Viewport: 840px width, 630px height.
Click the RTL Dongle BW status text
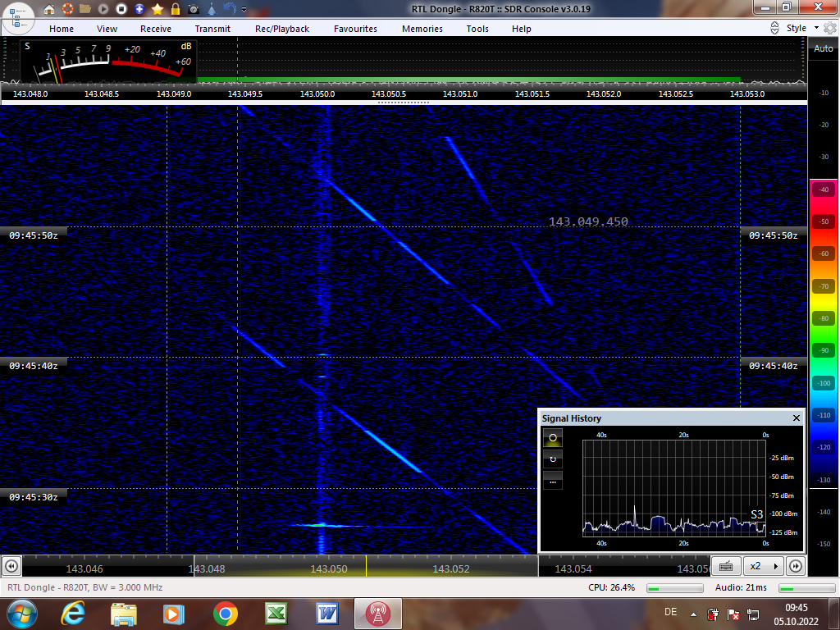tap(85, 587)
